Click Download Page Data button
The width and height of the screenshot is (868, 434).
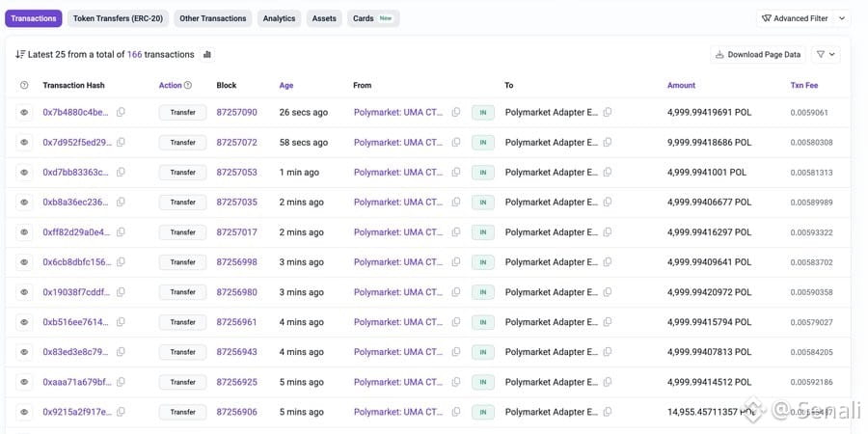758,54
